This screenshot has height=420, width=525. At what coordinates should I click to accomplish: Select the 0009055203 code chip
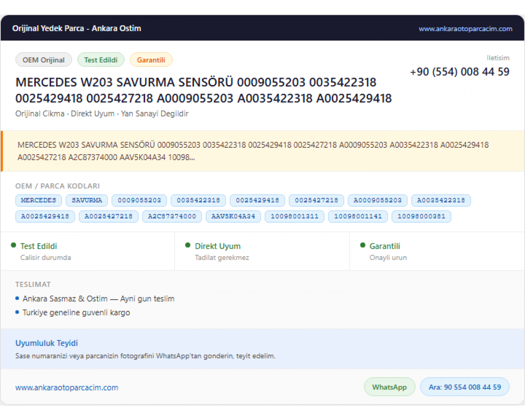point(139,200)
